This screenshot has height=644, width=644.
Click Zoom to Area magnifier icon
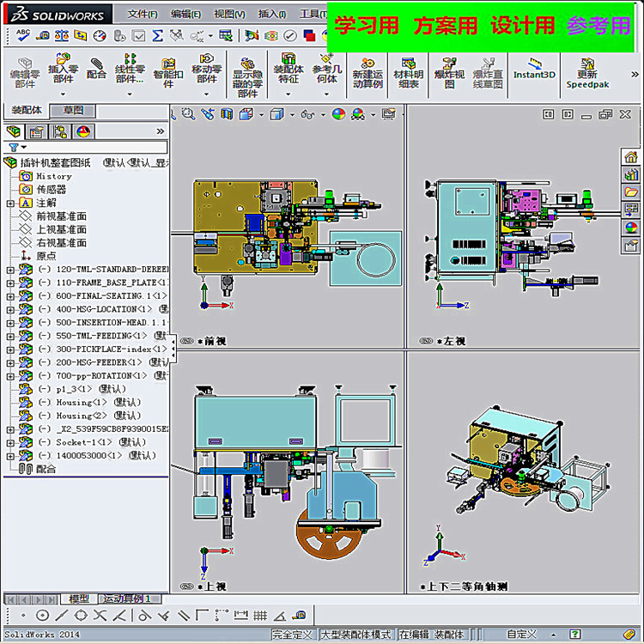pyautogui.click(x=188, y=114)
